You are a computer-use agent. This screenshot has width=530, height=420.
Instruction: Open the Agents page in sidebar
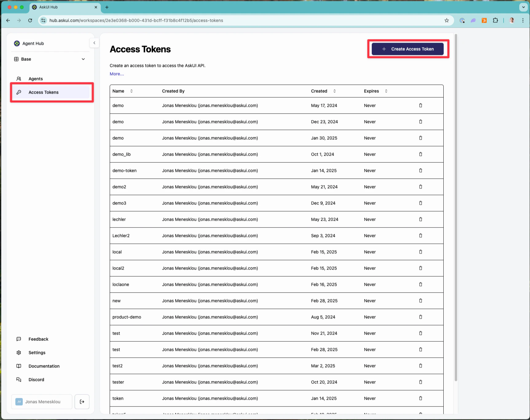(x=50, y=79)
